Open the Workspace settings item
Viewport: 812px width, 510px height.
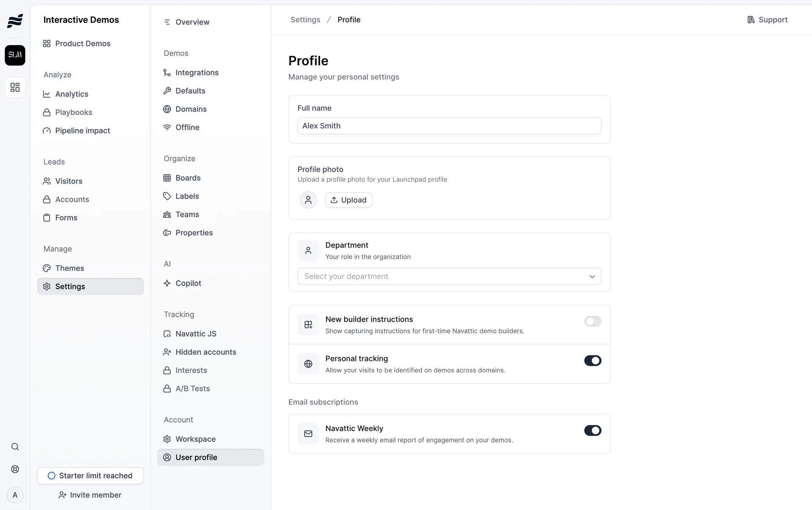195,439
